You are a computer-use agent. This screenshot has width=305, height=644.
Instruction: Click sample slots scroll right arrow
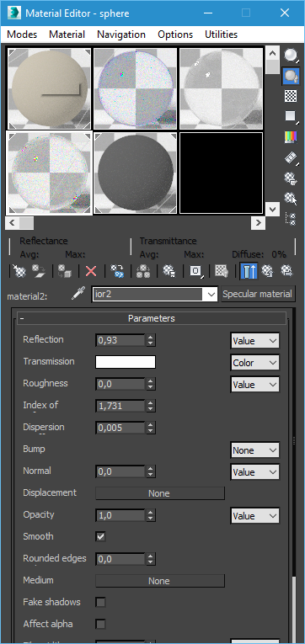click(x=258, y=223)
